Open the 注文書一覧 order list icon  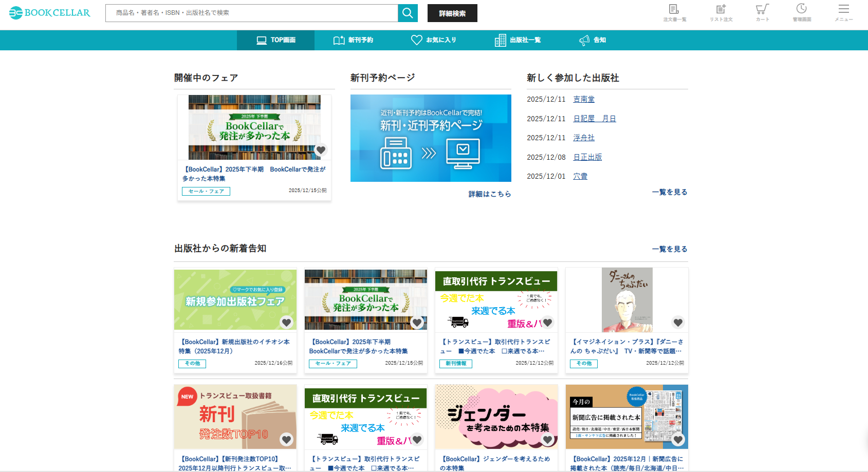tap(674, 12)
